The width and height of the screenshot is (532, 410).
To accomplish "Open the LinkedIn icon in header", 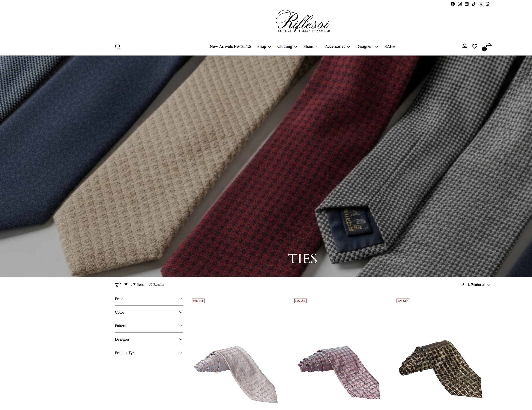I will tap(466, 4).
